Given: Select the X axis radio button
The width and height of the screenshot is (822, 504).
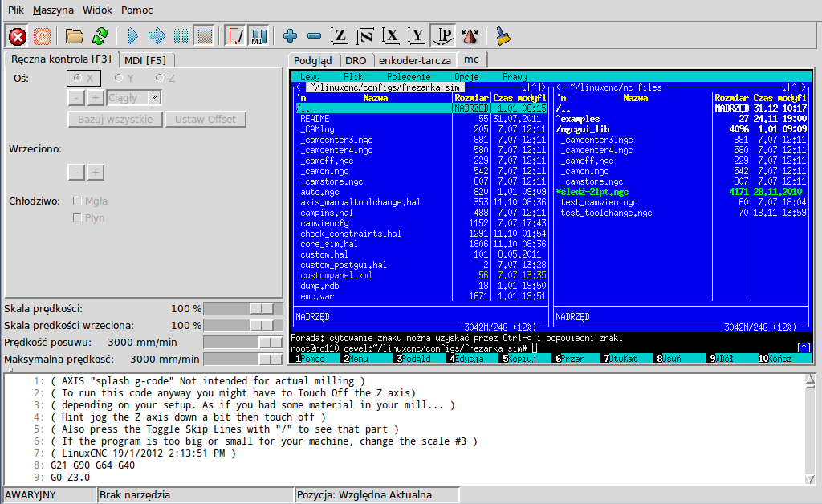Looking at the screenshot, I should [83, 78].
